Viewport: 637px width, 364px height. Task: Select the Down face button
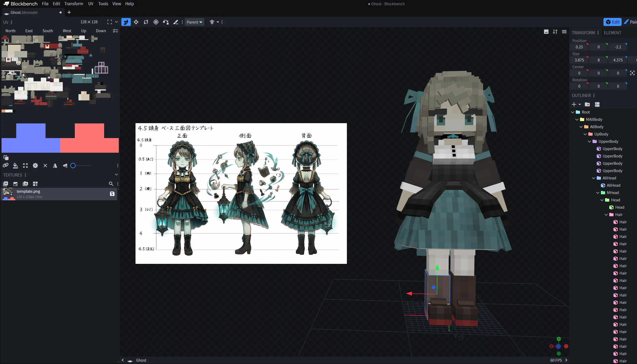tap(101, 31)
